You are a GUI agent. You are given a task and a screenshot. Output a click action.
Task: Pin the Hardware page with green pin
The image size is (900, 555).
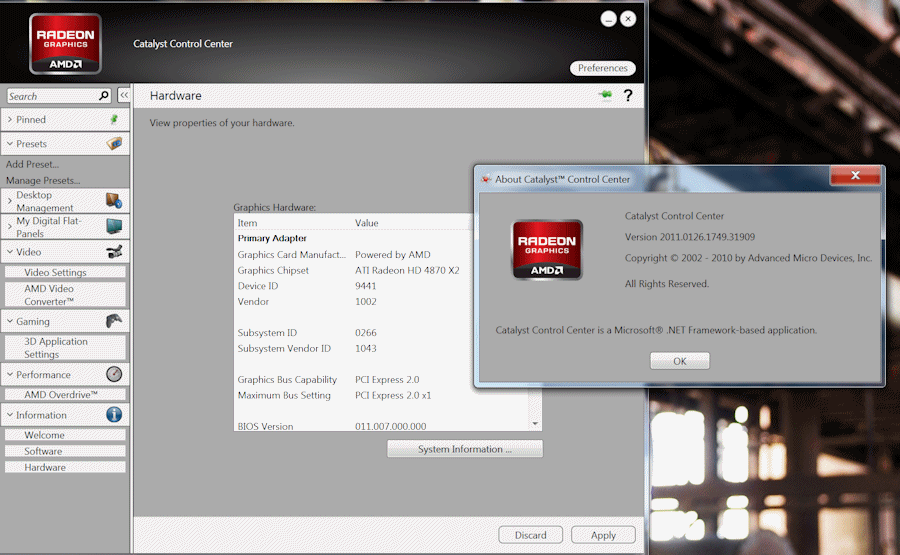point(606,95)
